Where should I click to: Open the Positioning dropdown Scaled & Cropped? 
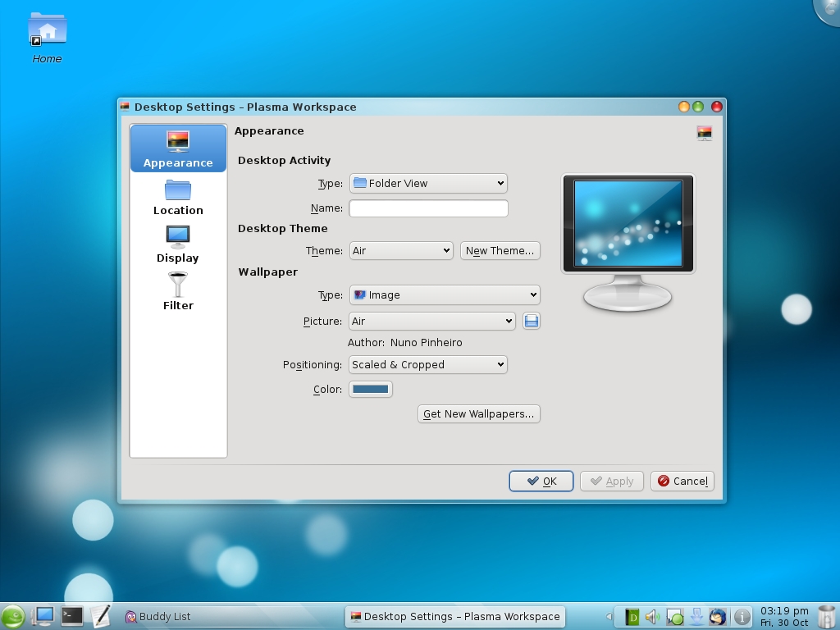pyautogui.click(x=427, y=365)
